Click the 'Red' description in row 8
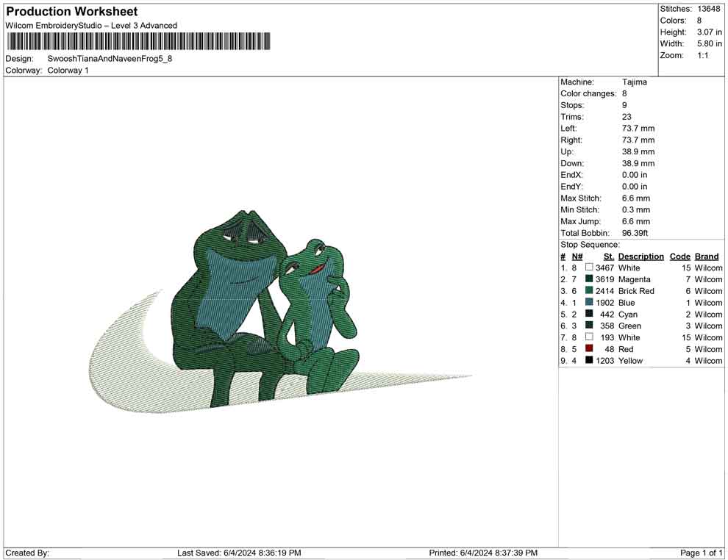Viewport: 728px width, 560px height. pos(626,349)
